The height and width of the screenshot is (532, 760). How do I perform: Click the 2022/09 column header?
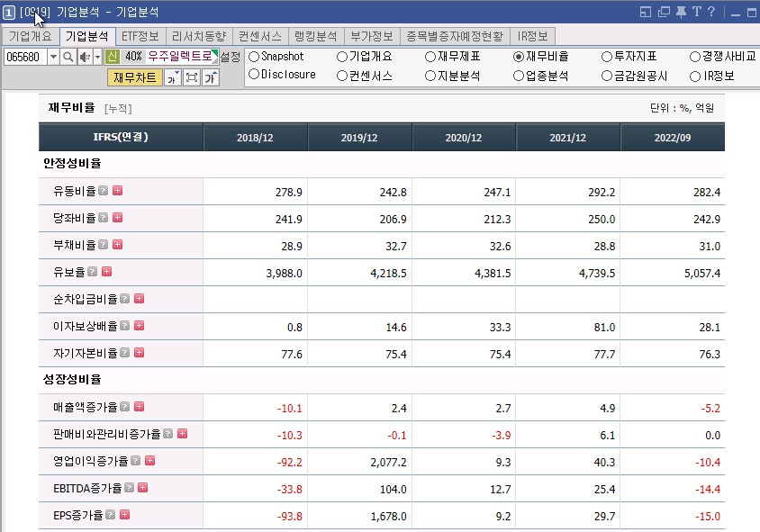pos(673,138)
